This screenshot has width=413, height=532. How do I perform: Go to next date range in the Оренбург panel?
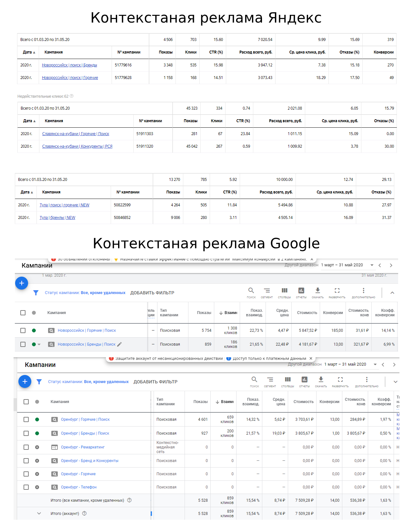(394, 365)
